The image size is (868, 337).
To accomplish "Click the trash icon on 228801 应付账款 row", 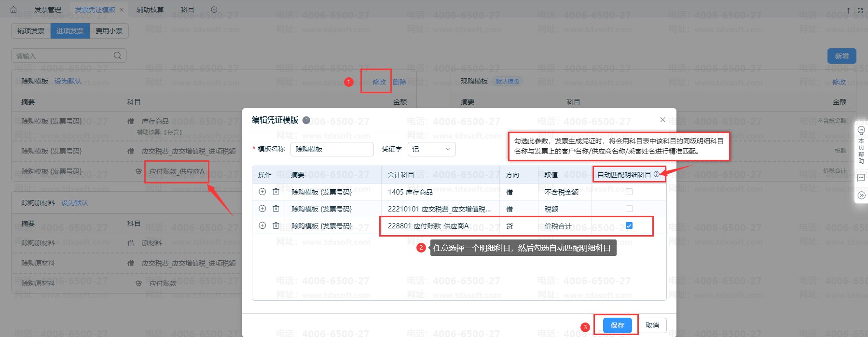I will coord(276,225).
